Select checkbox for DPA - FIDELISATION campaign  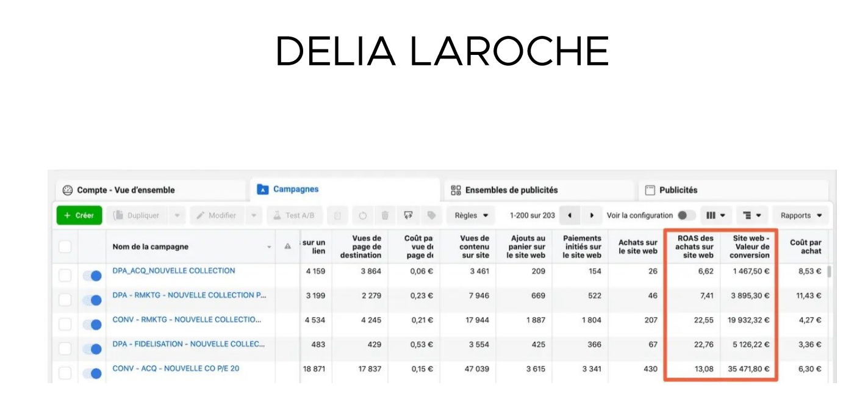(x=65, y=349)
